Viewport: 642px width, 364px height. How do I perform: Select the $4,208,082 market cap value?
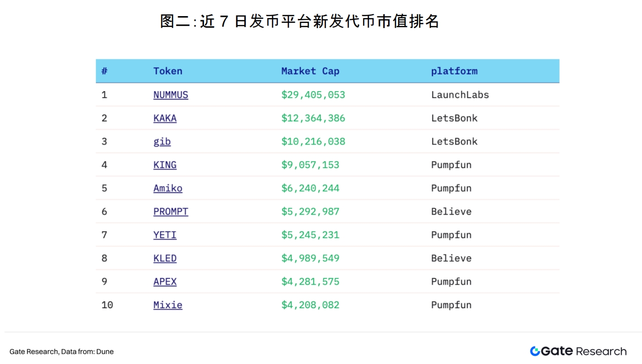(x=310, y=305)
